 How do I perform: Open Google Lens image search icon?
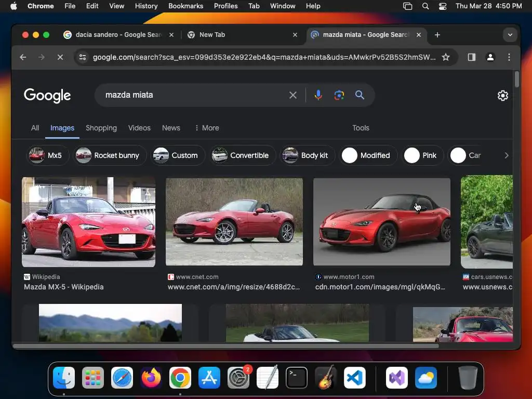coord(339,95)
